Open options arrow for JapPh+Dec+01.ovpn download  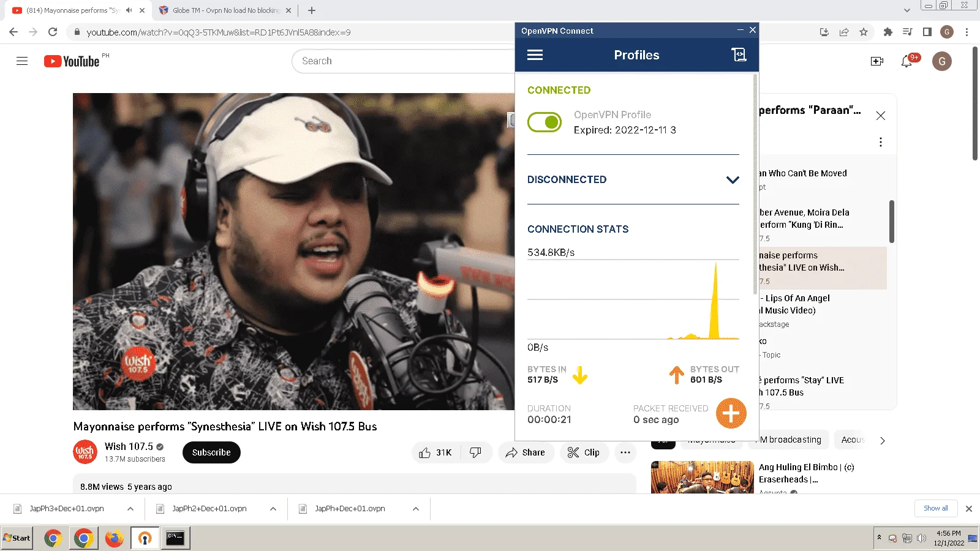[x=416, y=509]
